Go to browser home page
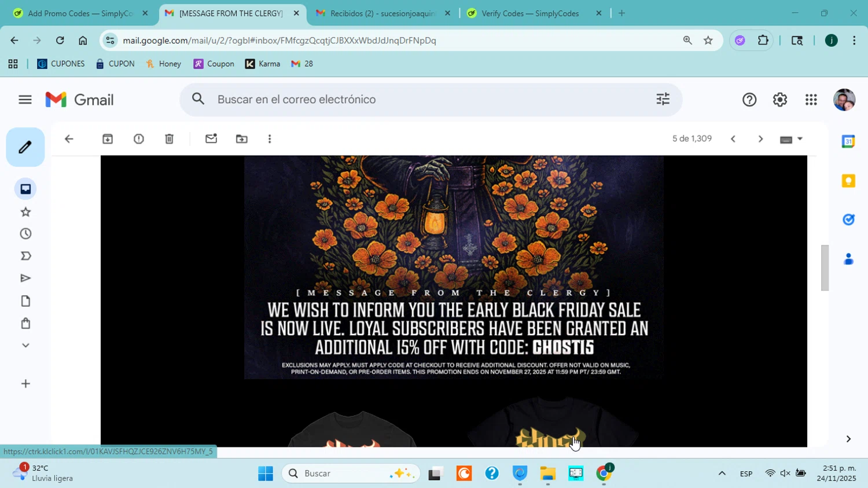Viewport: 868px width, 488px height. pos(83,41)
